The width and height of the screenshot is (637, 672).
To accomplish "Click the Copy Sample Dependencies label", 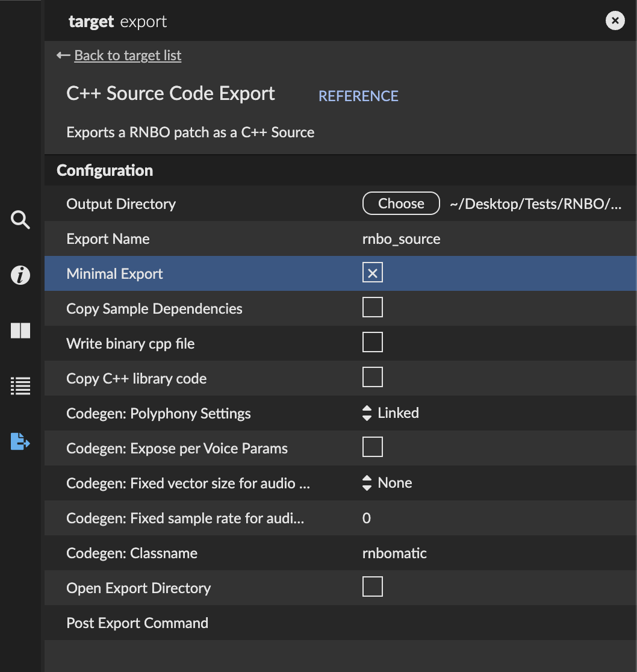I will point(154,308).
